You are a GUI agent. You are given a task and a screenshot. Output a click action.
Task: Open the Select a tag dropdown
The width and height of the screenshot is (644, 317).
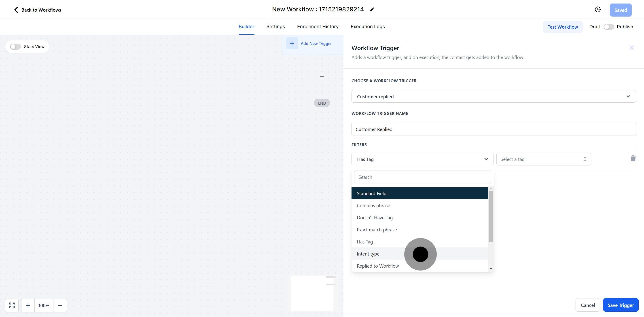[x=543, y=159]
